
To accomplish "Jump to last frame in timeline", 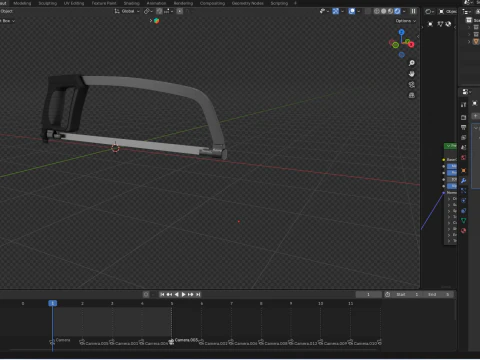I will point(198,294).
